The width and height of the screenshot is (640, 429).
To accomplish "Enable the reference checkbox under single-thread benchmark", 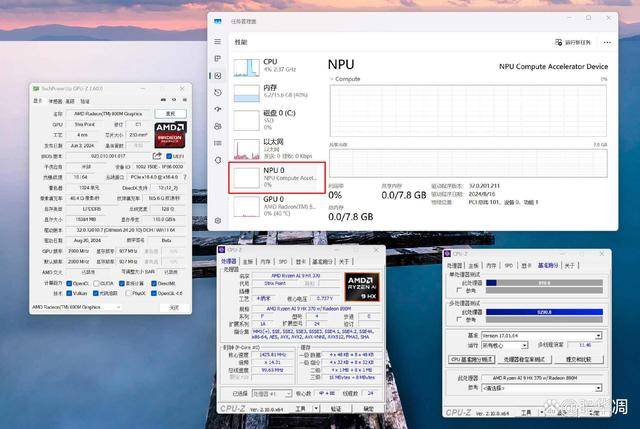I will pos(459,290).
